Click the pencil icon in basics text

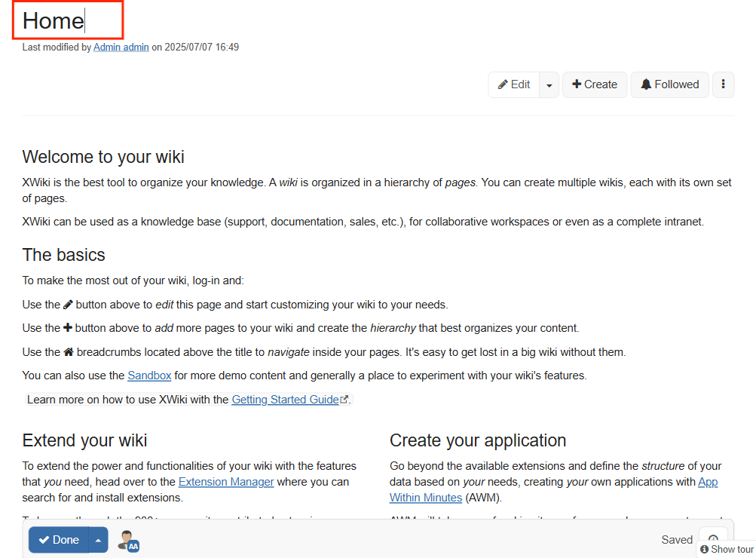(68, 305)
